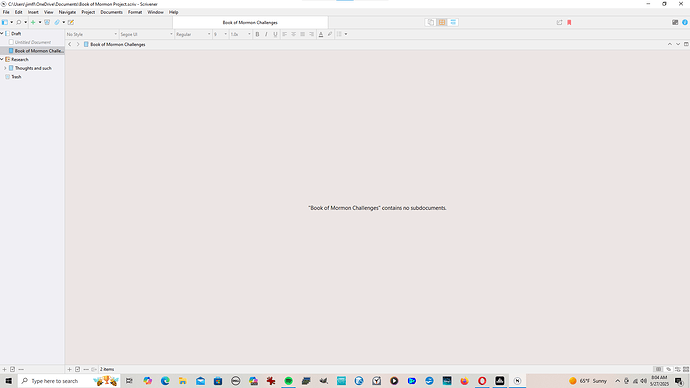Screen dimensions: 690x388
Task: Click the Book of Mormon Challenges quick search field
Action: coord(250,22)
